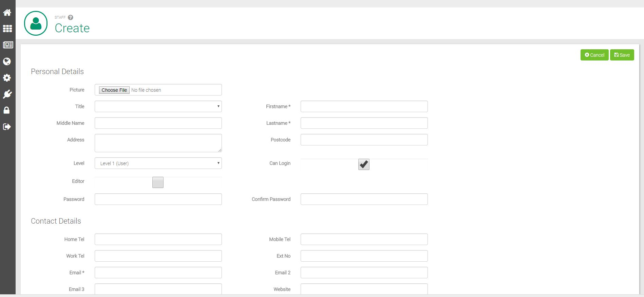Click the padlock icon in sidebar
The height and width of the screenshot is (297, 644).
(x=6, y=110)
